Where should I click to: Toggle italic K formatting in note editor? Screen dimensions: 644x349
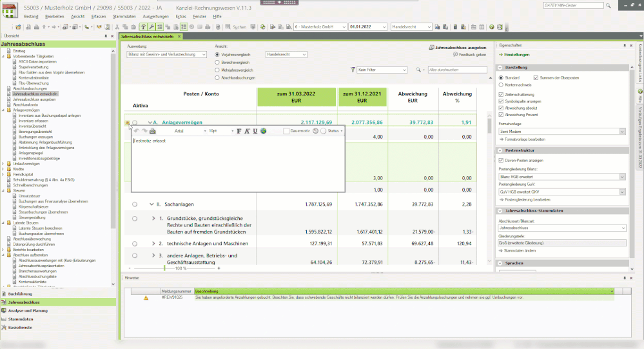pos(247,131)
